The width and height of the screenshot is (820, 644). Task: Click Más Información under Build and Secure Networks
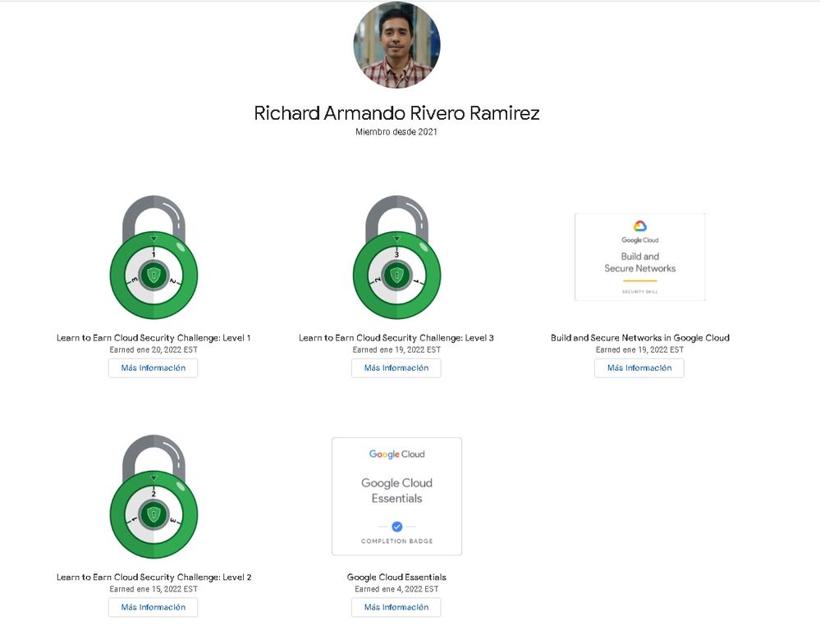[639, 368]
